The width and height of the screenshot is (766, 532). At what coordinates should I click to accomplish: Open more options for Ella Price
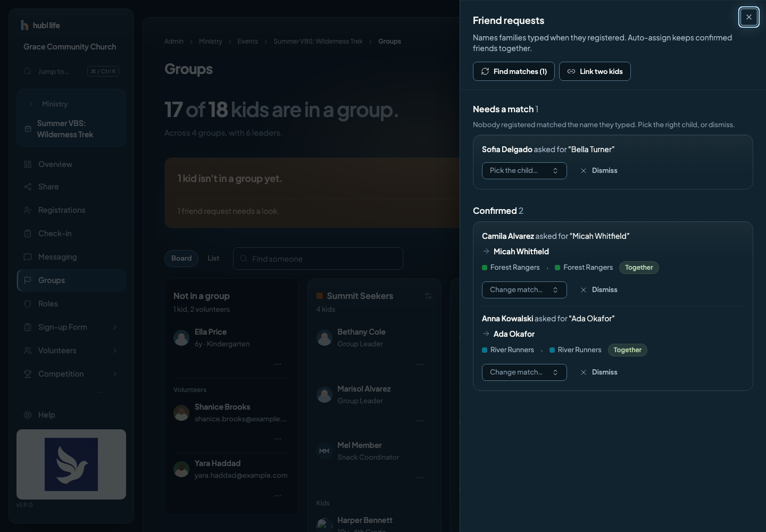tap(278, 364)
